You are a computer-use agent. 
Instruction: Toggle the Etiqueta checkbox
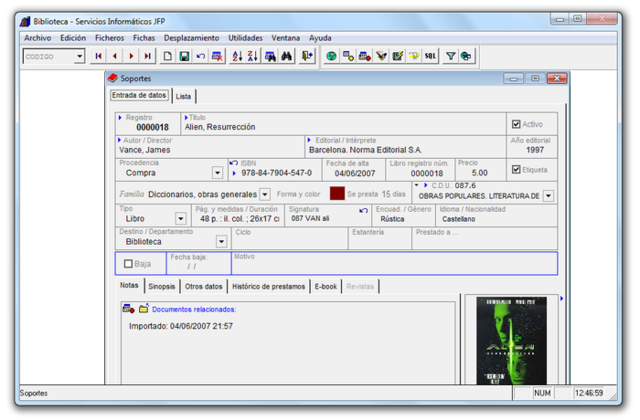click(516, 169)
